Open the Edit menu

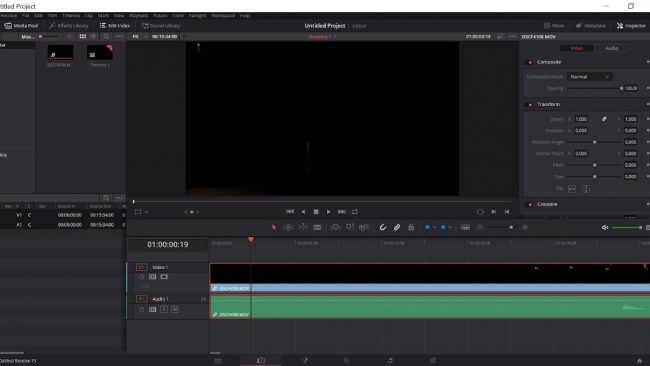(x=38, y=16)
